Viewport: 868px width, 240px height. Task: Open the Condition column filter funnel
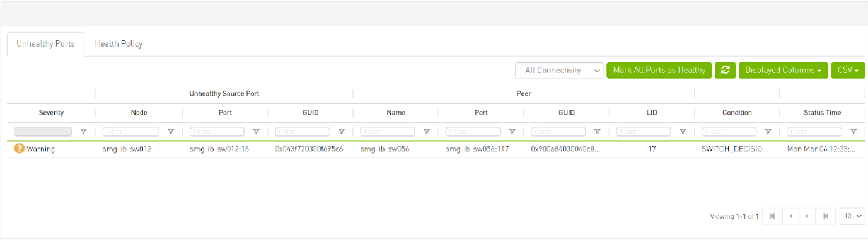pos(768,132)
